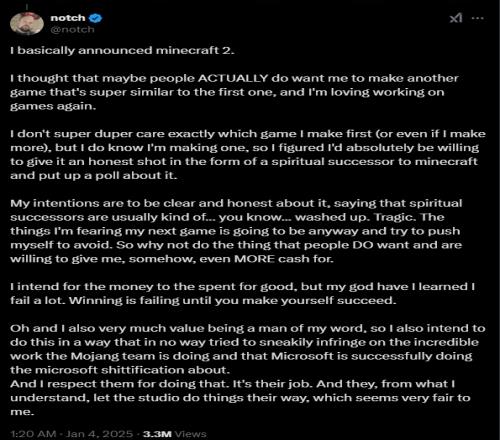The width and height of the screenshot is (500, 440).
Task: Click the capitalized word ACTUALLY
Action: [233, 78]
